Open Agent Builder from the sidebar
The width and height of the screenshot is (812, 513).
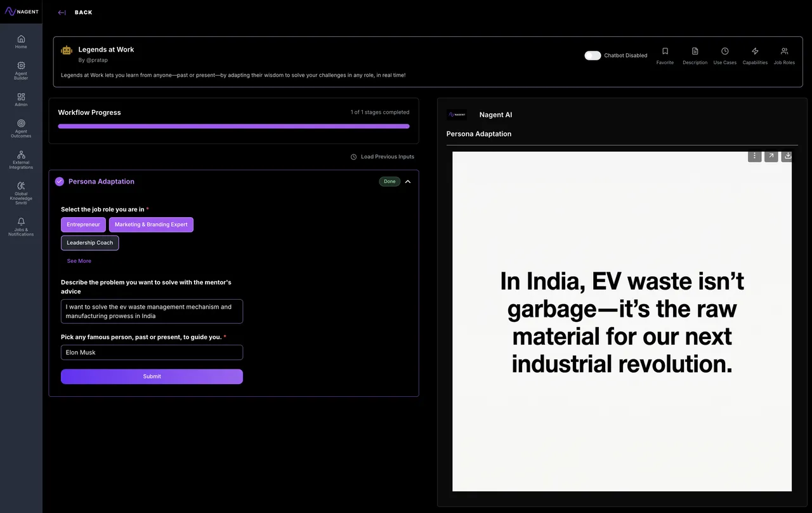coord(21,70)
